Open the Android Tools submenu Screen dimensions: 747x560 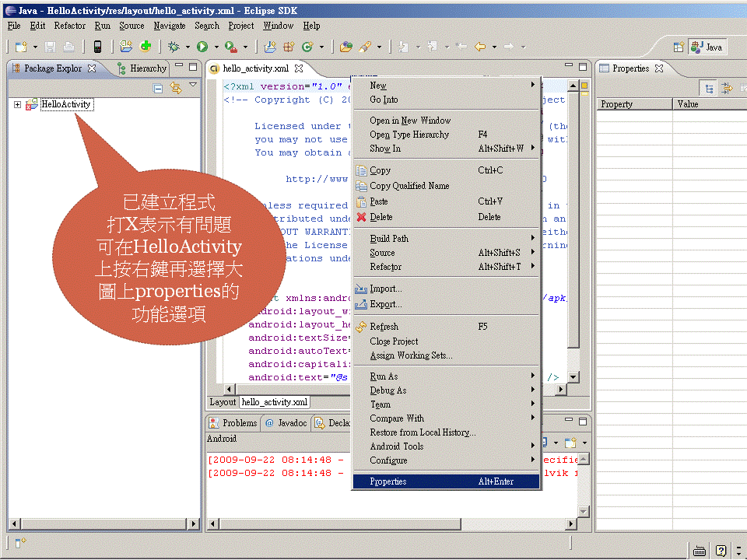pos(447,446)
